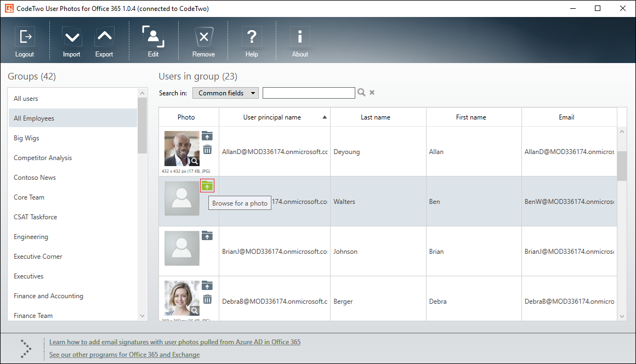
Task: Click the search magnifier icon
Action: point(361,93)
